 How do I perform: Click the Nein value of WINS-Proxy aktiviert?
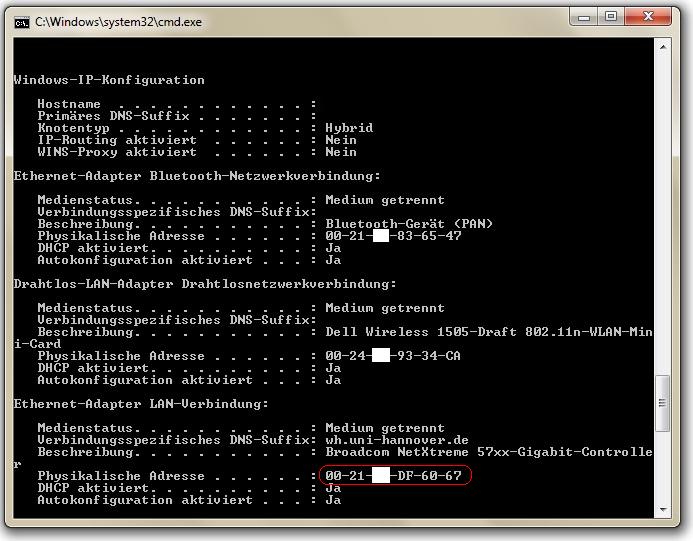pyautogui.click(x=341, y=152)
